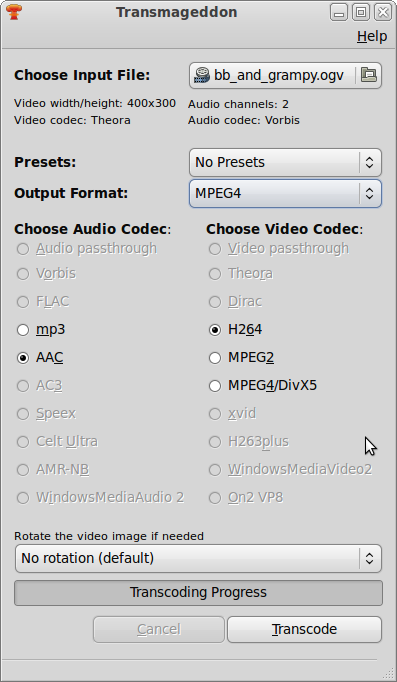This screenshot has height=682, width=397.
Task: Open file browser via folder icon
Action: point(369,75)
